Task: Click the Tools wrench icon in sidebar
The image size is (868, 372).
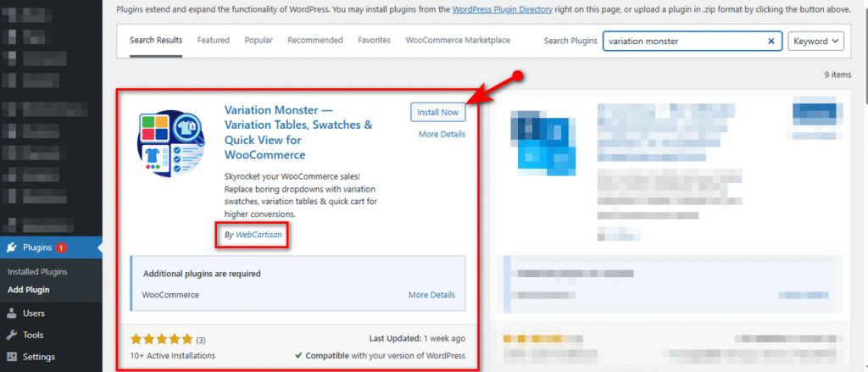Action: (x=13, y=335)
